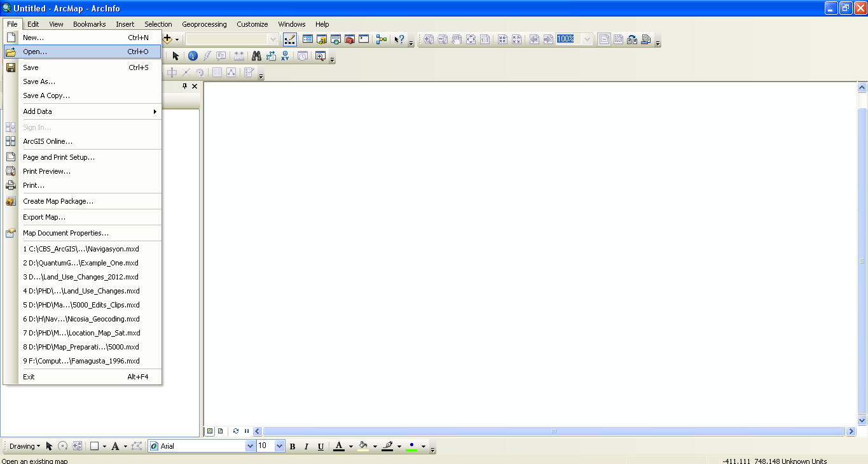868x464 pixels.
Task: Select the Rectangle drawing tool
Action: [94, 446]
